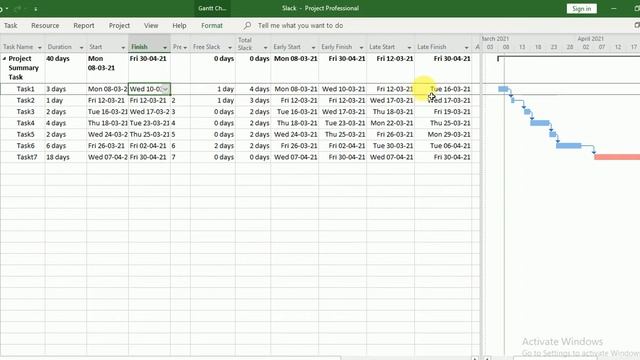Click Task6 free slack 2 days cell
This screenshot has height=360, width=640.
pos(213,146)
